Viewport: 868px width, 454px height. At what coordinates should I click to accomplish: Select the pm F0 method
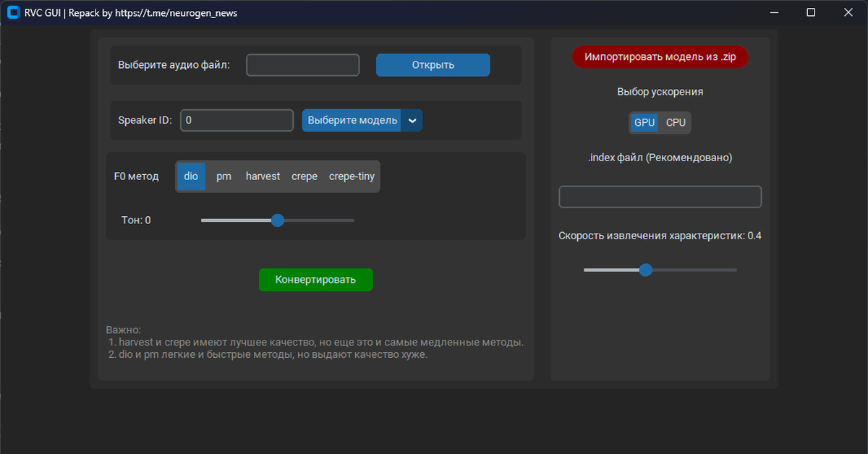click(224, 176)
